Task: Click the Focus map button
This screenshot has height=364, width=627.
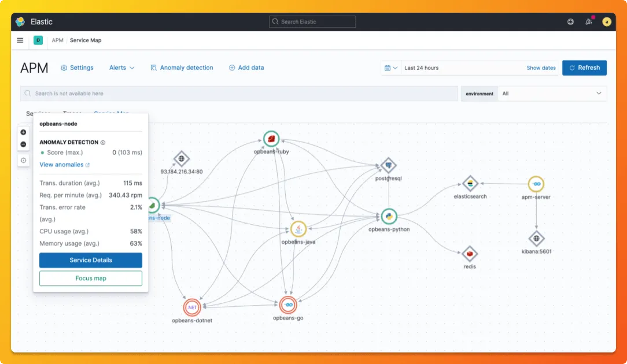Action: tap(91, 278)
